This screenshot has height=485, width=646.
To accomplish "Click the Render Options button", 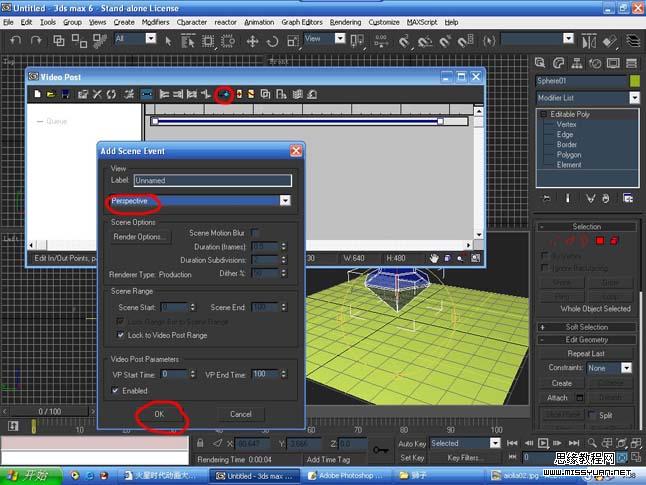I will point(140,237).
